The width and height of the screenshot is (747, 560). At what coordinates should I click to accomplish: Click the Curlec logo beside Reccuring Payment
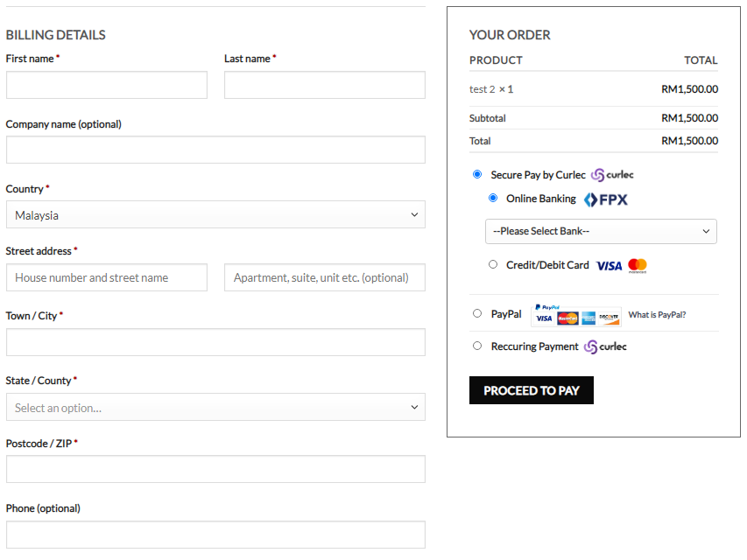coord(605,346)
